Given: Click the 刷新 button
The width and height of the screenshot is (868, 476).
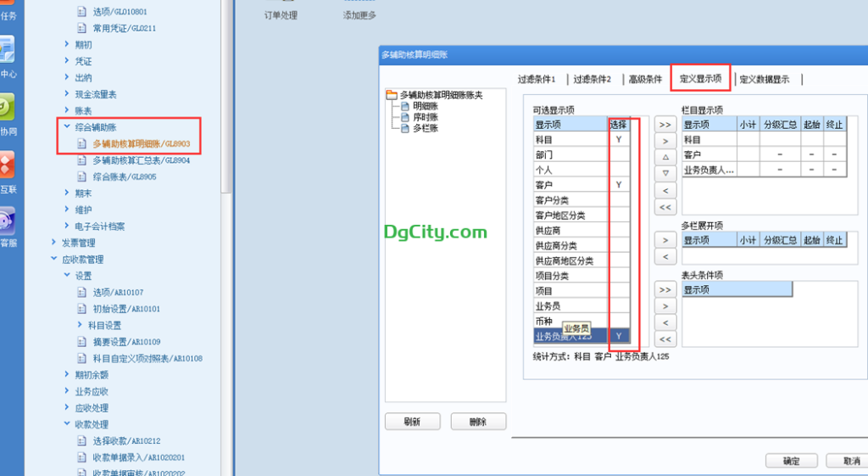Looking at the screenshot, I should click(x=413, y=422).
